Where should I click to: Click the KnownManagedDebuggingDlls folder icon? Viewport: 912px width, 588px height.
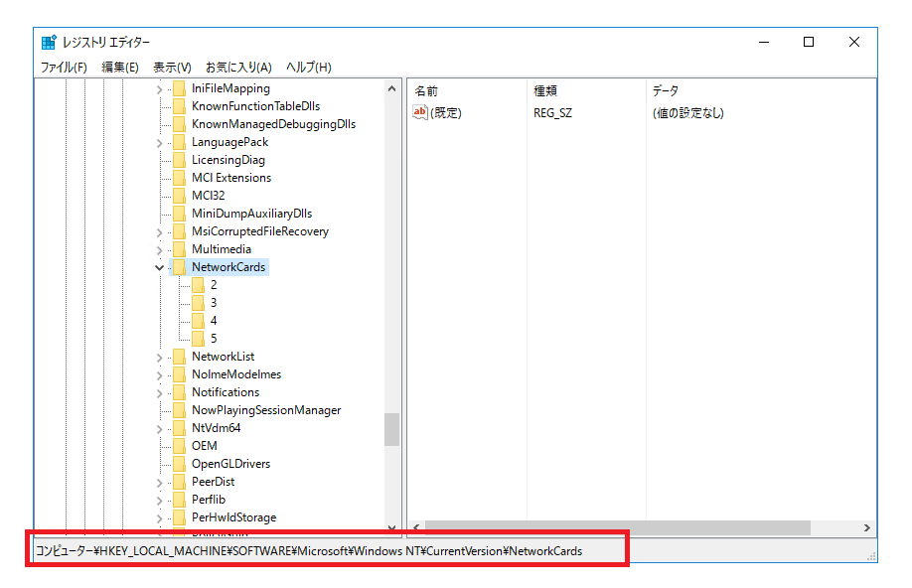click(x=180, y=124)
